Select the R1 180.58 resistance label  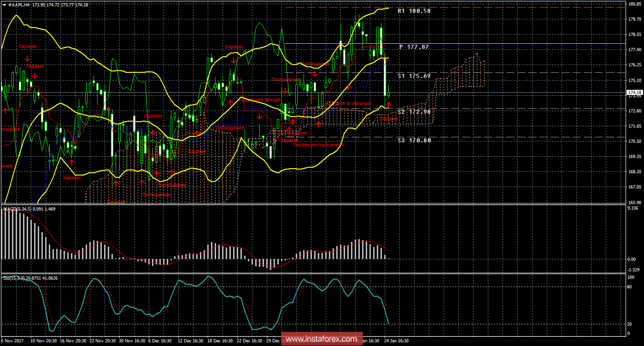414,11
